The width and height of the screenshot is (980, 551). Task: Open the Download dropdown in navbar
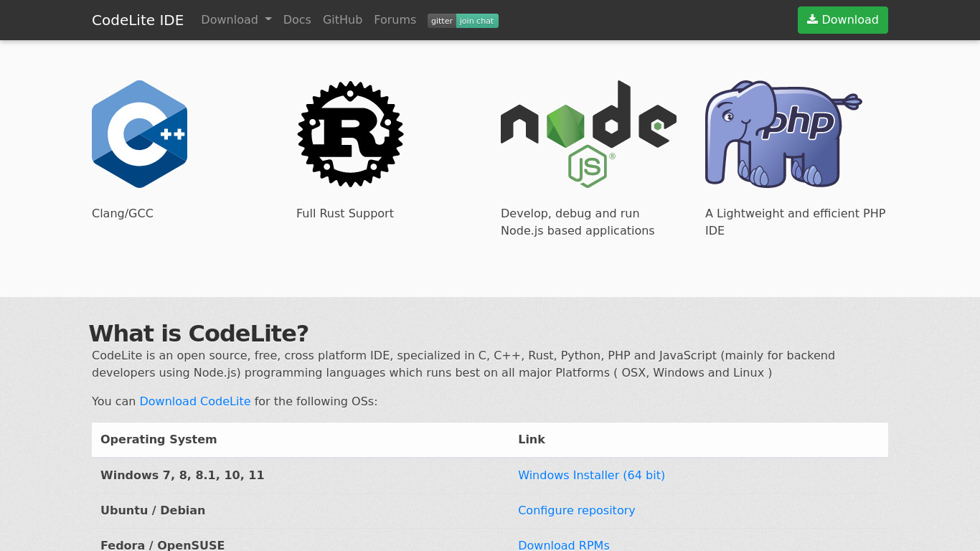236,20
